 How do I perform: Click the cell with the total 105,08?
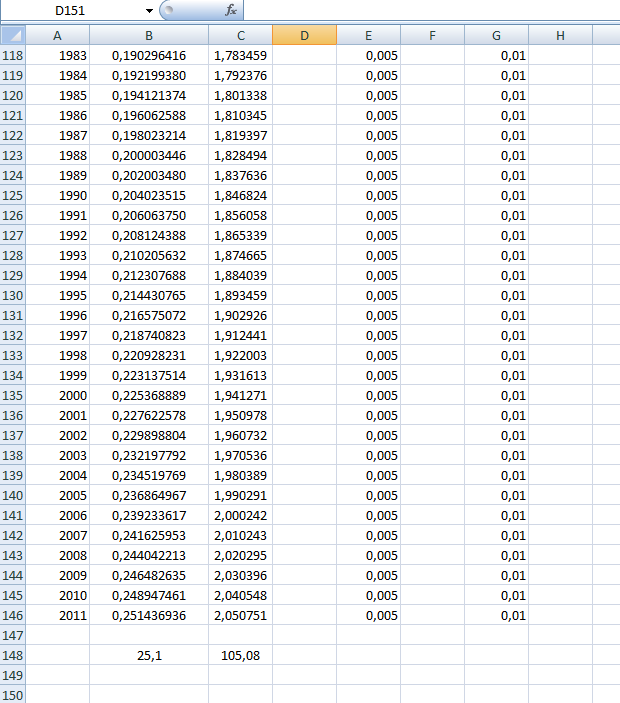point(240,655)
